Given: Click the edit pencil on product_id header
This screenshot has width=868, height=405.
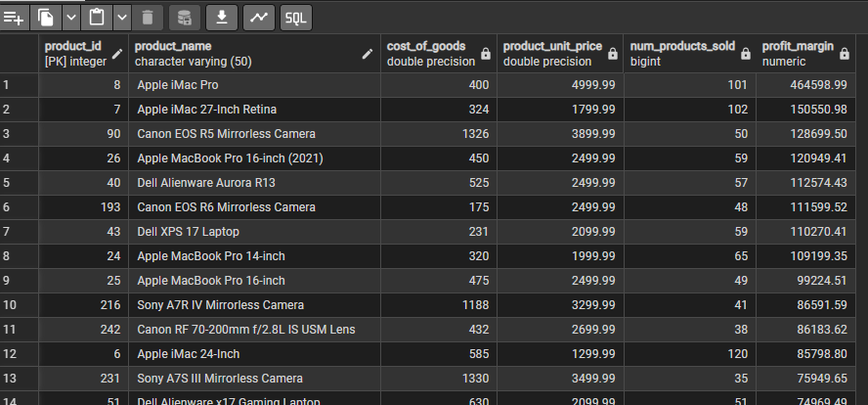Looking at the screenshot, I should point(116,54).
